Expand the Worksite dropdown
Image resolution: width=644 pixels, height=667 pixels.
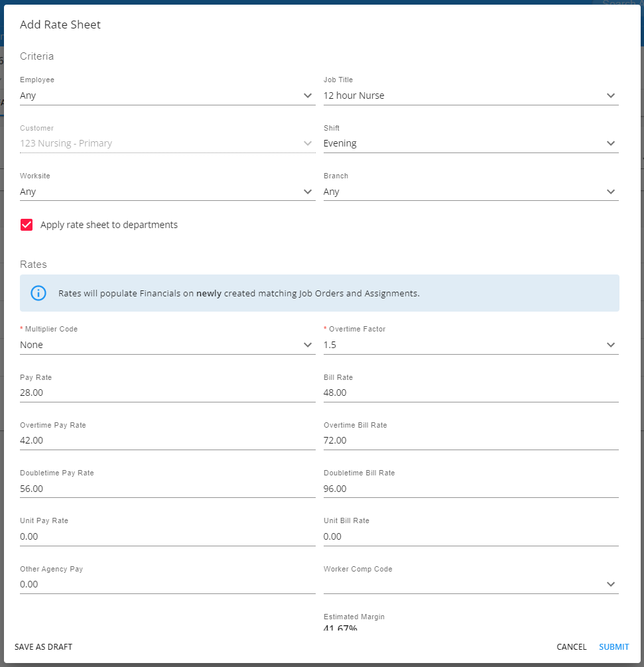(x=167, y=192)
